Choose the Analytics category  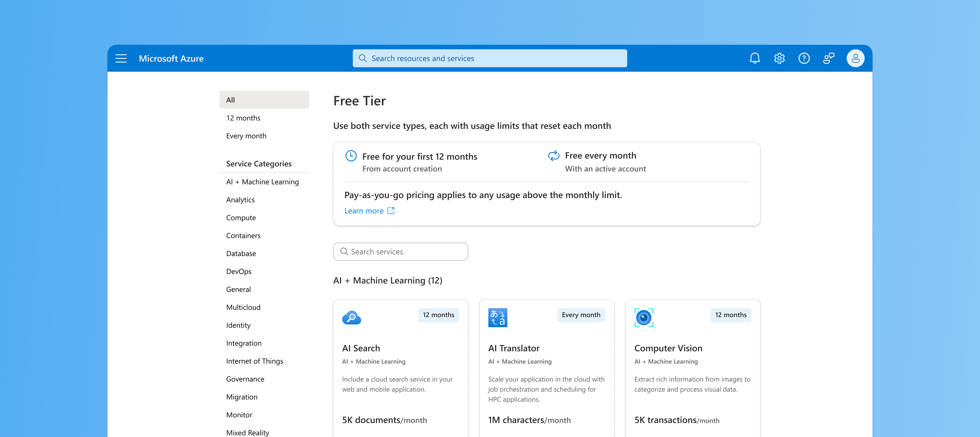click(x=240, y=199)
